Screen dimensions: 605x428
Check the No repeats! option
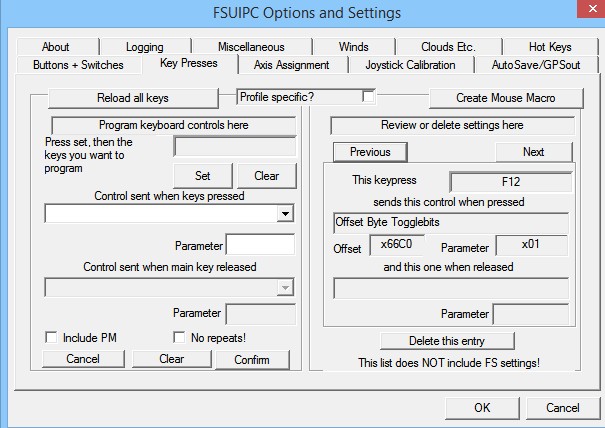pos(181,338)
